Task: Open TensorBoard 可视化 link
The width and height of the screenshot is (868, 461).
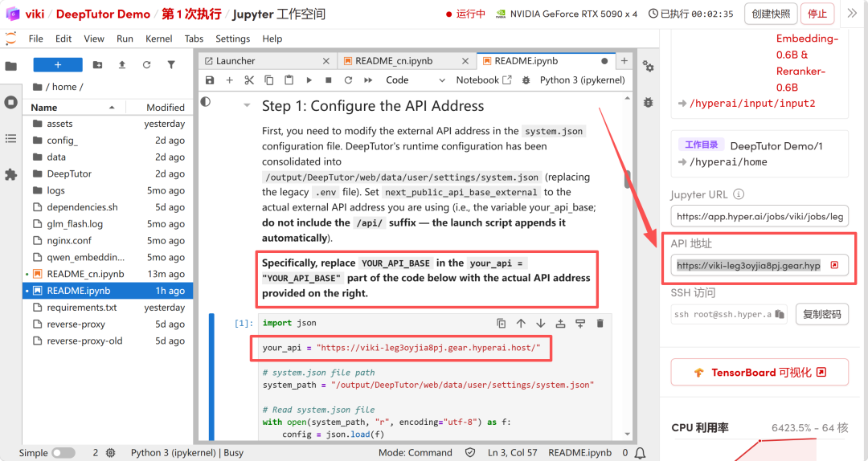Action: (759, 373)
